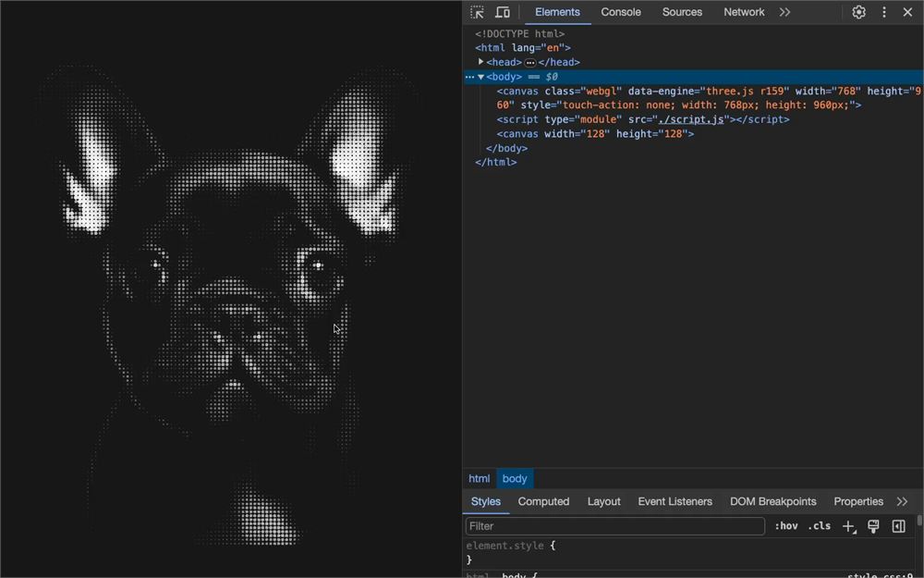This screenshot has width=924, height=578.
Task: Toggle the :hov element state panel
Action: (786, 526)
